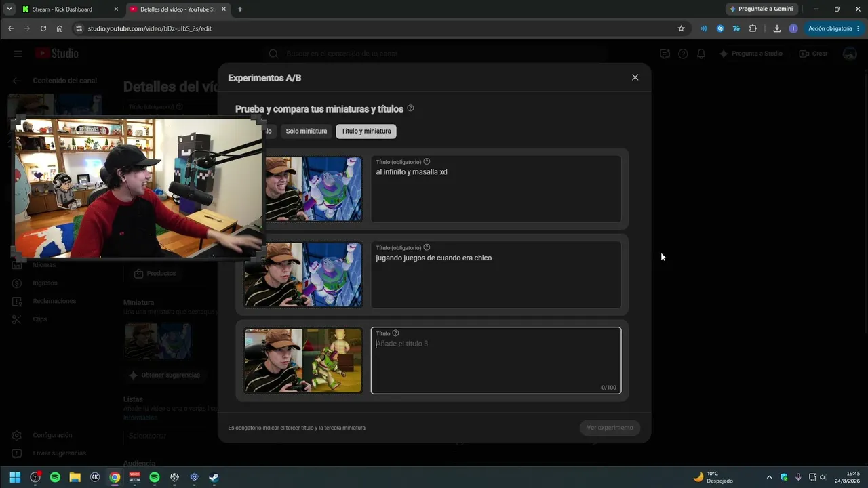This screenshot has height=488, width=868.
Task: Click 'Pregunta a Studio' button
Action: pyautogui.click(x=751, y=54)
